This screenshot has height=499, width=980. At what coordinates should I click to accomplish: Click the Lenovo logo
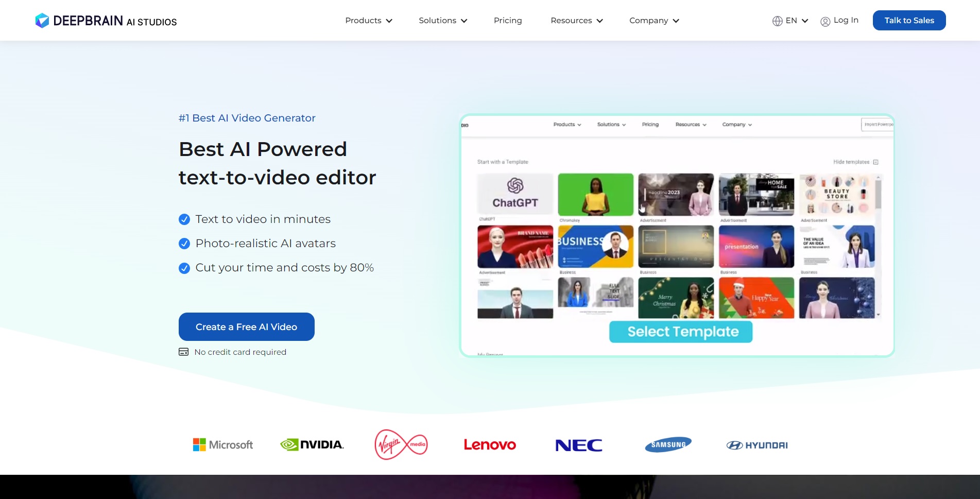coord(490,444)
